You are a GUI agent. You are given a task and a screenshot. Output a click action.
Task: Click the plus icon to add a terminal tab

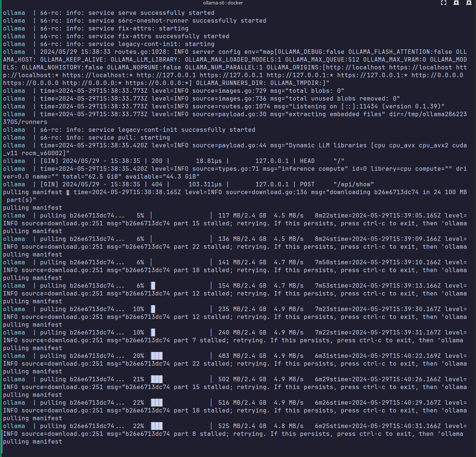coord(456,3)
